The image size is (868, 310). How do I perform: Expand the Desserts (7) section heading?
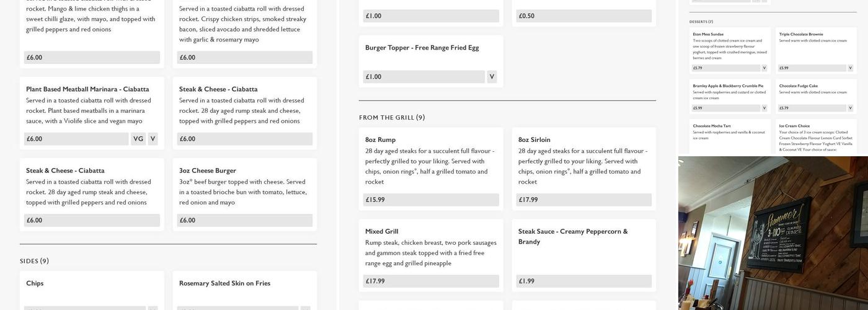(x=701, y=22)
